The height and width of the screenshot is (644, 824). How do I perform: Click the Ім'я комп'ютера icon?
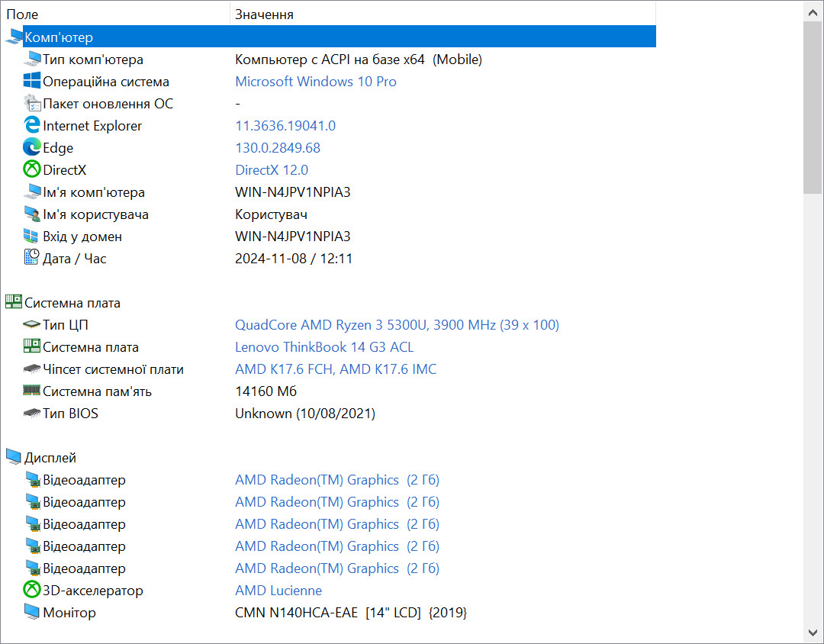coord(32,192)
